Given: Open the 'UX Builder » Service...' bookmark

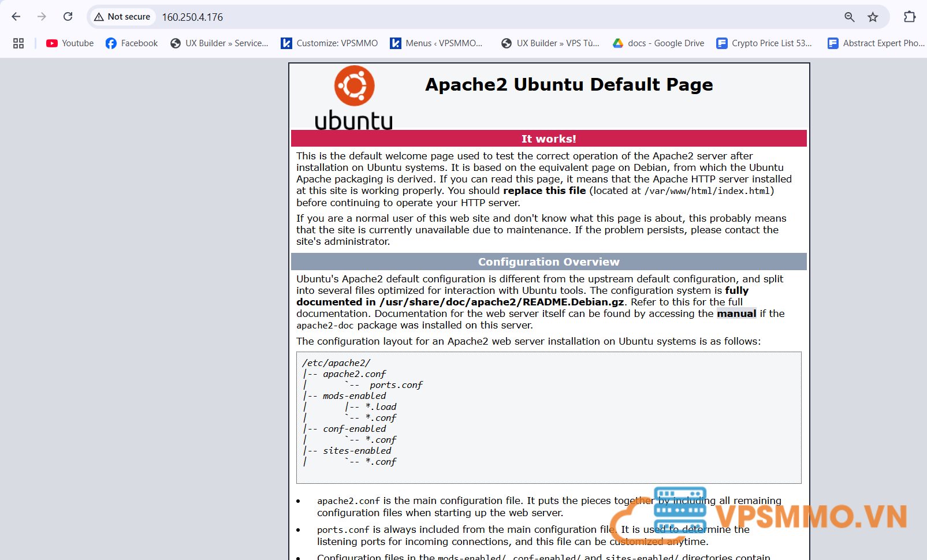Looking at the screenshot, I should pos(219,43).
